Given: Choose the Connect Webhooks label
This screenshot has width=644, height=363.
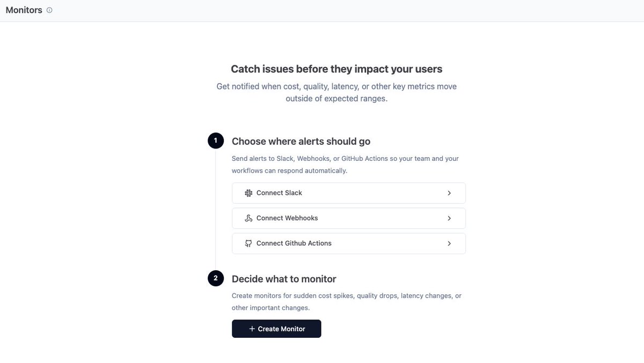Looking at the screenshot, I should pyautogui.click(x=287, y=218).
